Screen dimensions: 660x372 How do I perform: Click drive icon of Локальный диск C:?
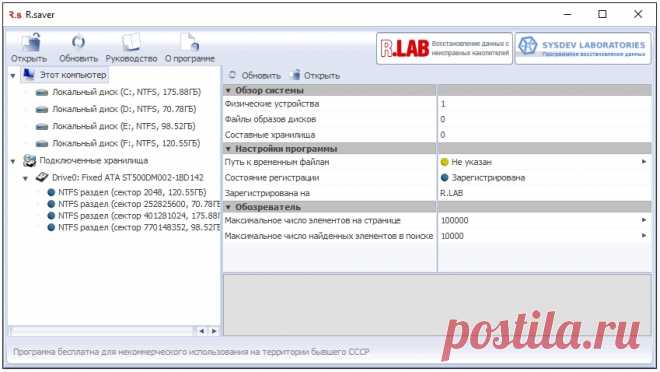tap(42, 92)
